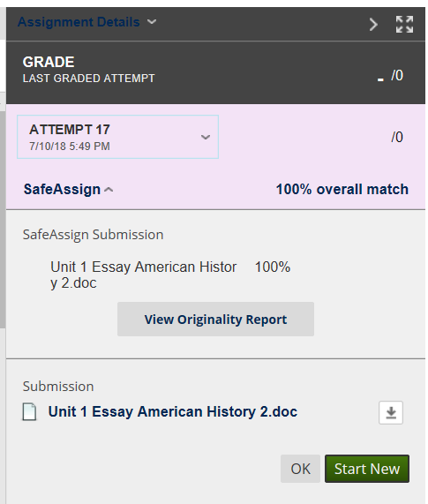Expand the Assignment Details dropdown arrow
The image size is (428, 504).
[x=152, y=22]
